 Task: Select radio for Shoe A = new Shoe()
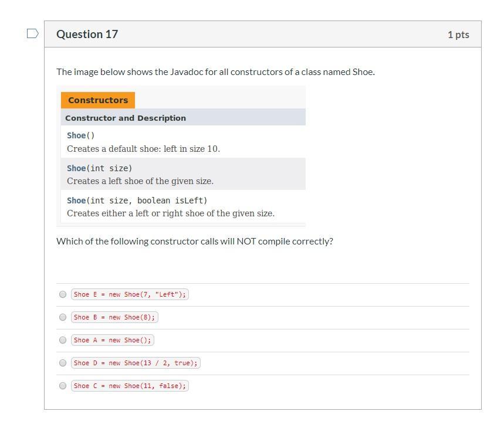coord(63,340)
